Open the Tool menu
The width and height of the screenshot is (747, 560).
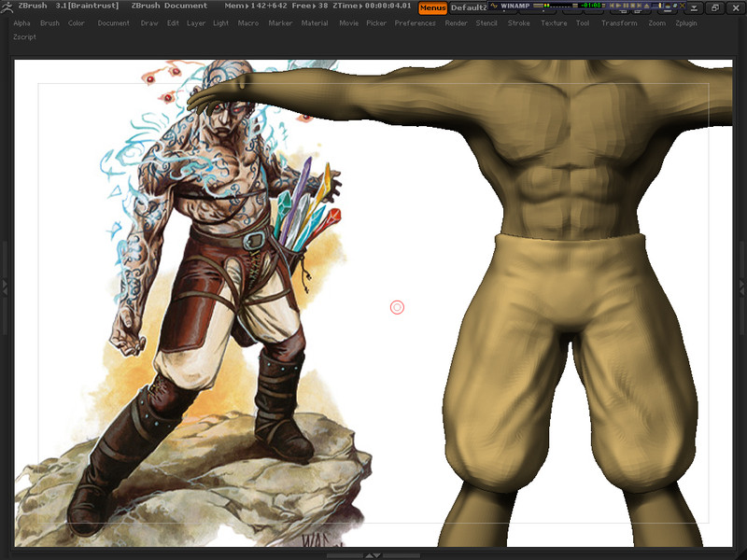pyautogui.click(x=583, y=22)
